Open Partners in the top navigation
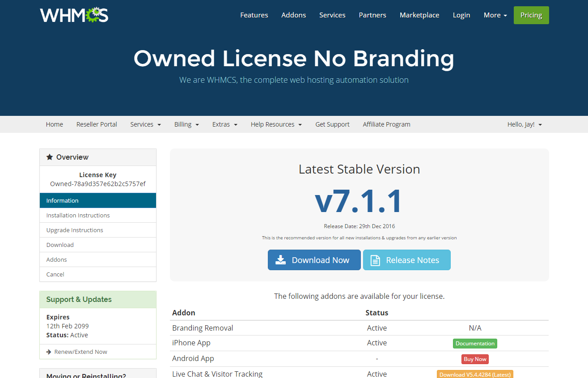Image resolution: width=588 pixels, height=378 pixels. coord(372,15)
